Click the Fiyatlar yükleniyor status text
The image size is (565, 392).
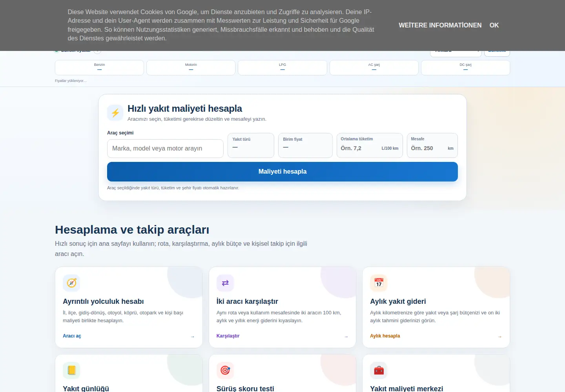71,81
